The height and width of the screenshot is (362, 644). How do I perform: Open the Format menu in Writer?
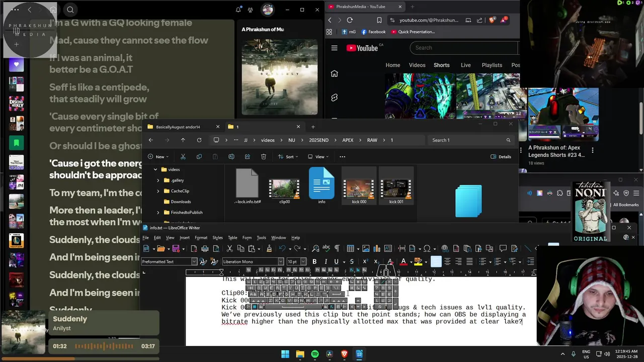click(x=201, y=238)
